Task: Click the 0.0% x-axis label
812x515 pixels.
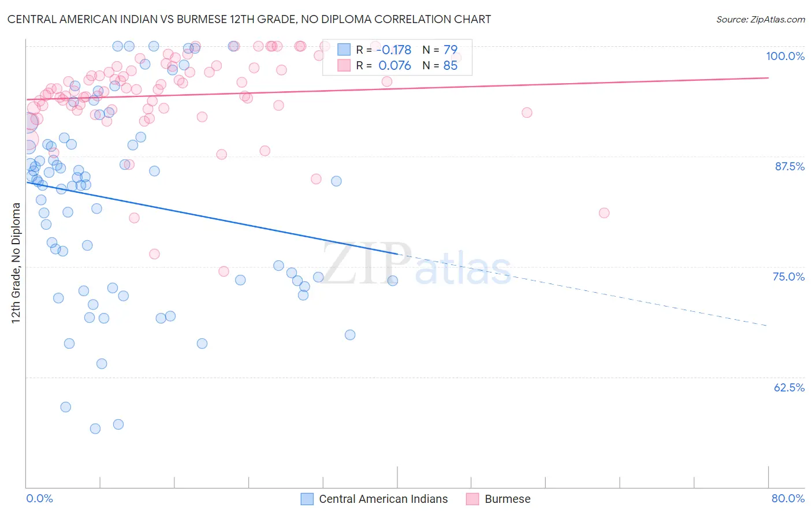Action: [40, 498]
